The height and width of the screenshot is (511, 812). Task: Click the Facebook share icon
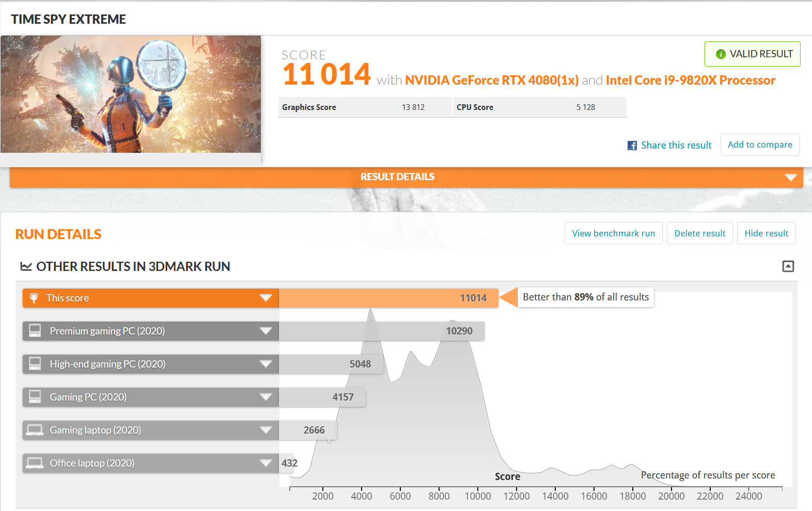coord(632,146)
